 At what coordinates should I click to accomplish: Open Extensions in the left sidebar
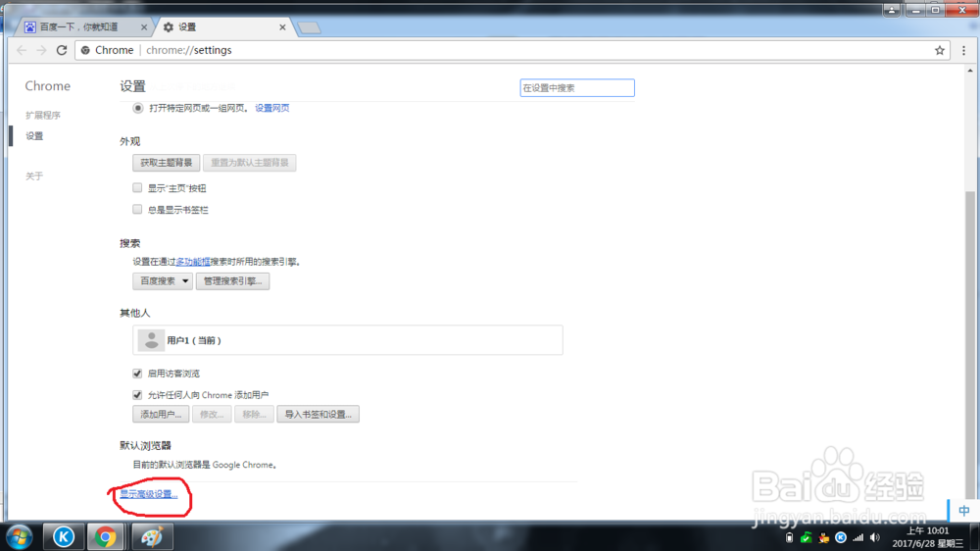[x=43, y=115]
